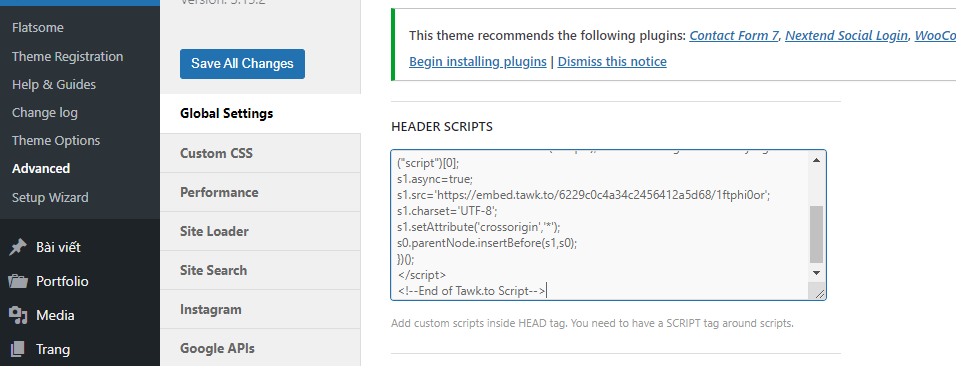
Task: Select the Trang pages icon
Action: tap(18, 350)
